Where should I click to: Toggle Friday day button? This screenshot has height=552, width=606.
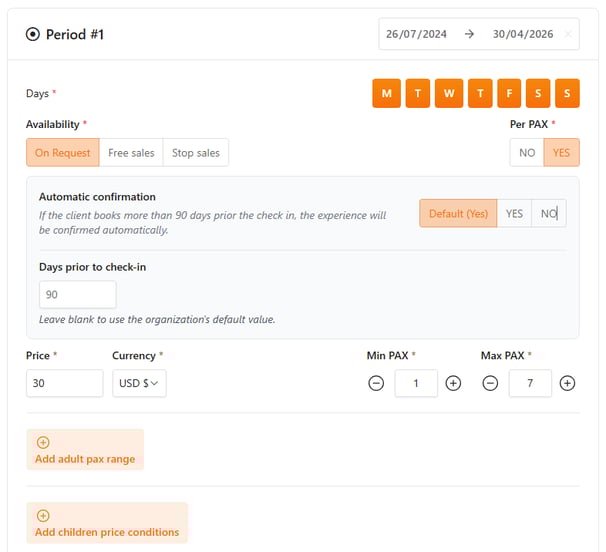508,94
